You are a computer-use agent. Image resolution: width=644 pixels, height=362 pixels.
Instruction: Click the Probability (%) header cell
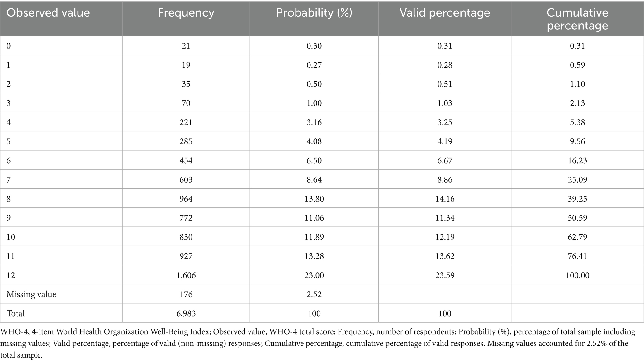(x=314, y=13)
